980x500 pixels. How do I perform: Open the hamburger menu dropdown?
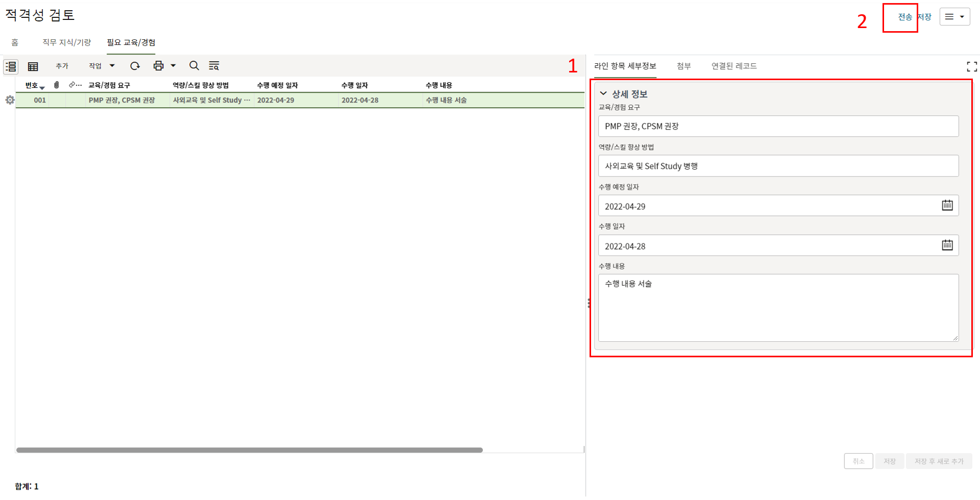tap(954, 17)
